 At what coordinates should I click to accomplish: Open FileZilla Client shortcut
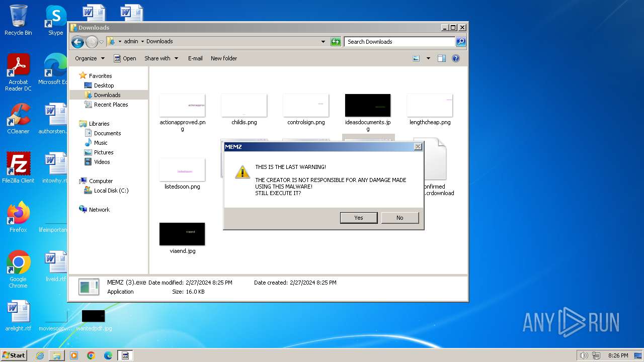coord(18,167)
